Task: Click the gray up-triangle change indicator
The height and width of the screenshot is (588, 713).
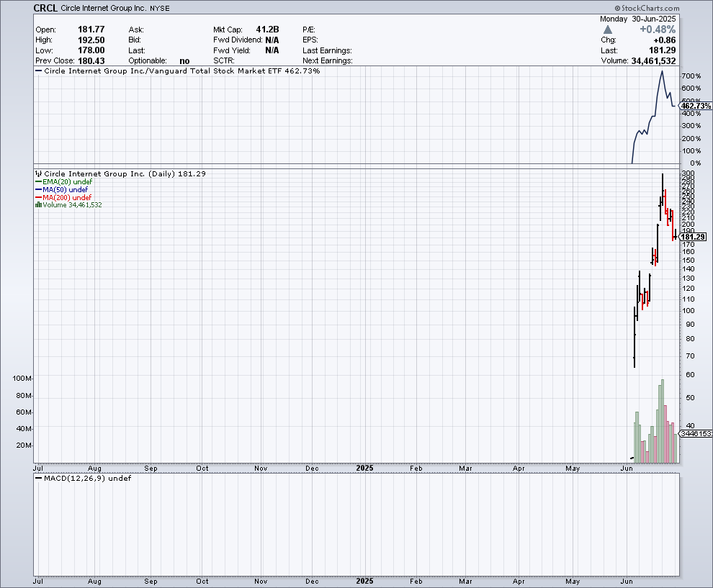Action: 608,30
